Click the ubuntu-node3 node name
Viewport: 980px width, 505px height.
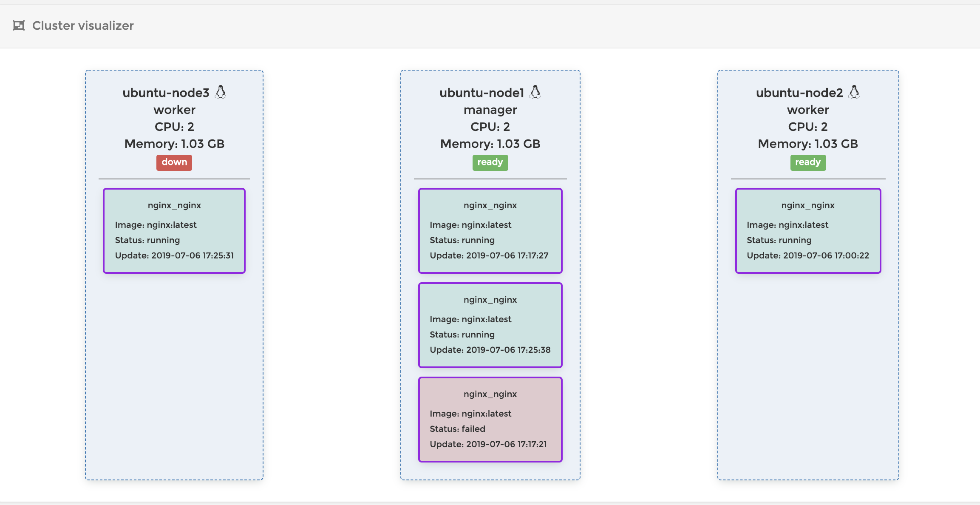166,93
